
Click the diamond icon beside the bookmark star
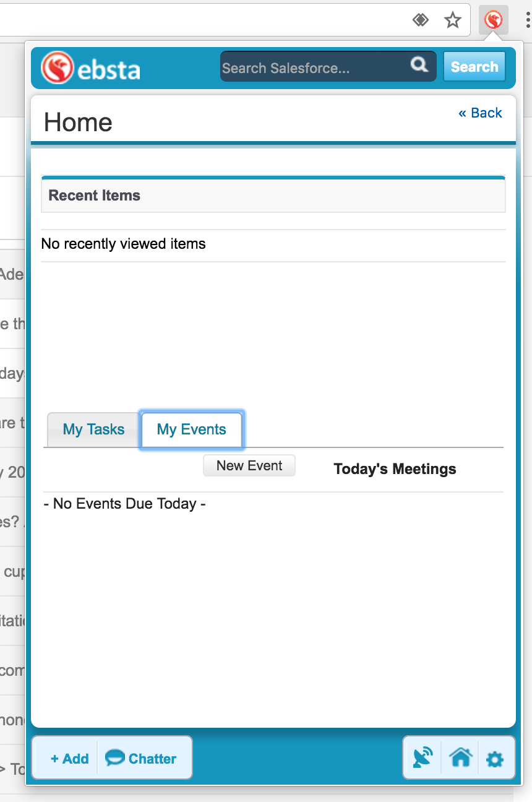(421, 20)
